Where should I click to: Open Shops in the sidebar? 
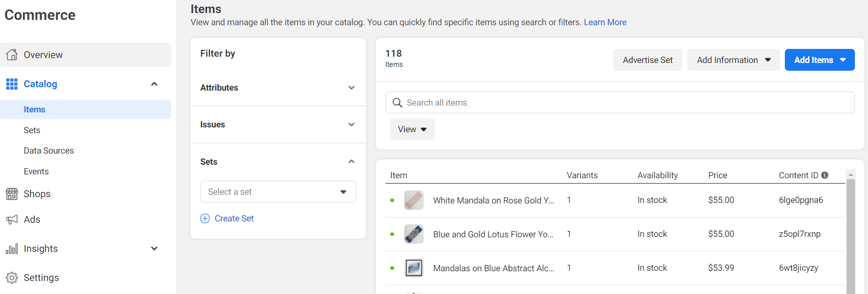[37, 194]
